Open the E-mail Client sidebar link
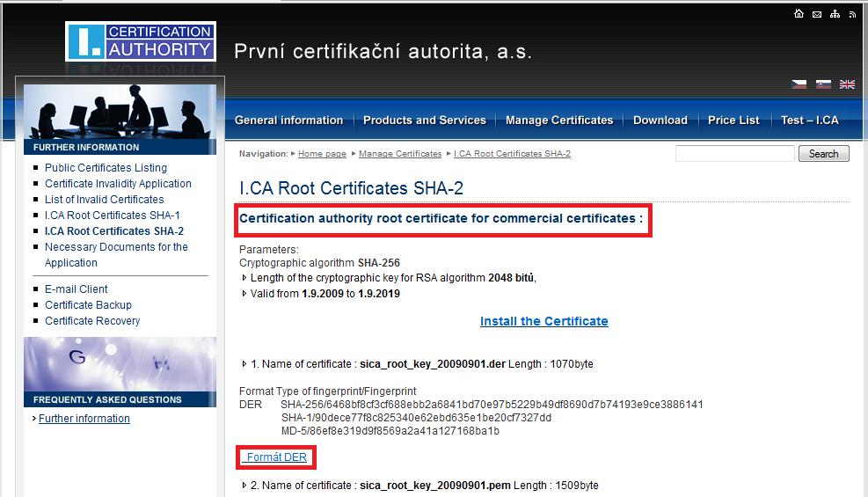This screenshot has width=868, height=497. 77,289
